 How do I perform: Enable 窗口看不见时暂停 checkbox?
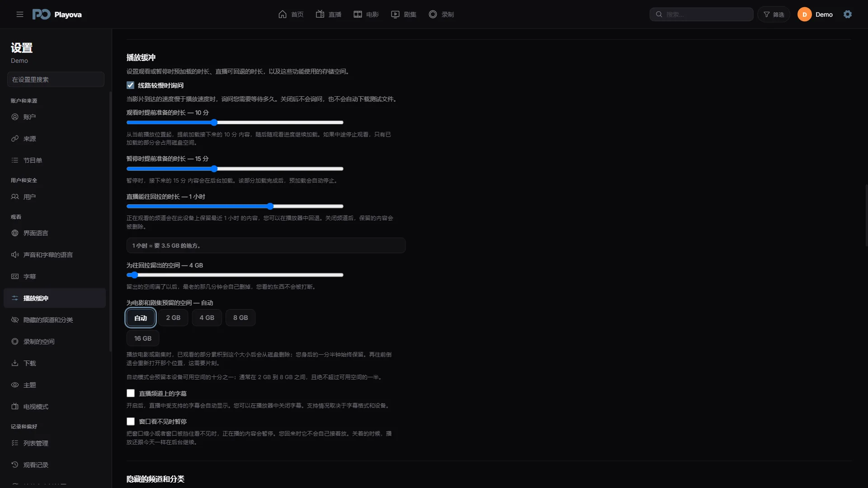(x=131, y=422)
